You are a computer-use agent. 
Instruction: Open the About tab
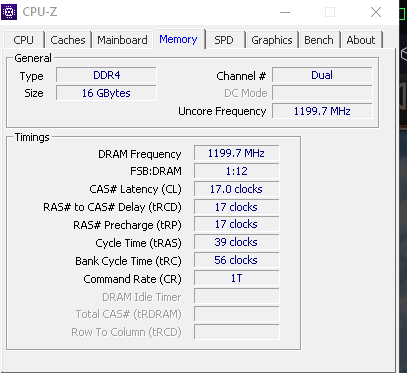point(361,40)
